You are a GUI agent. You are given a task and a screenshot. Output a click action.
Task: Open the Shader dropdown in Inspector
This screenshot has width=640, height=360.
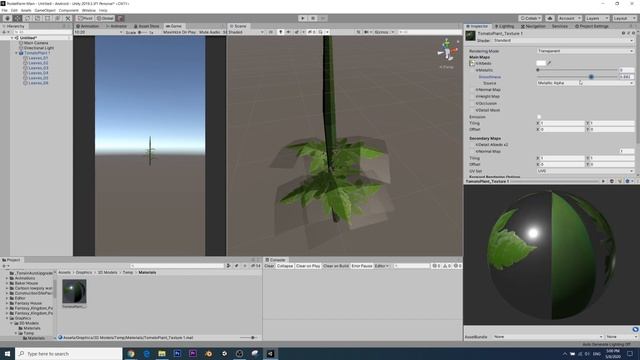click(x=562, y=40)
